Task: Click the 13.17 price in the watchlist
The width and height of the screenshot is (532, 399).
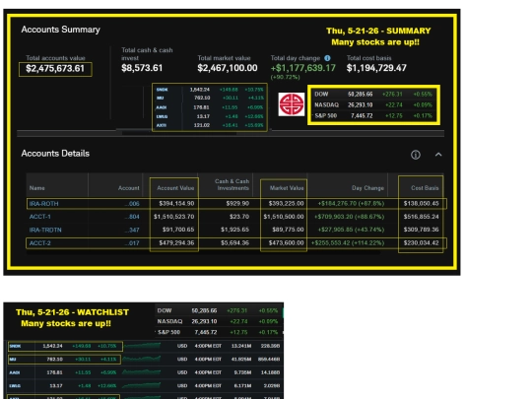Action: coord(56,386)
